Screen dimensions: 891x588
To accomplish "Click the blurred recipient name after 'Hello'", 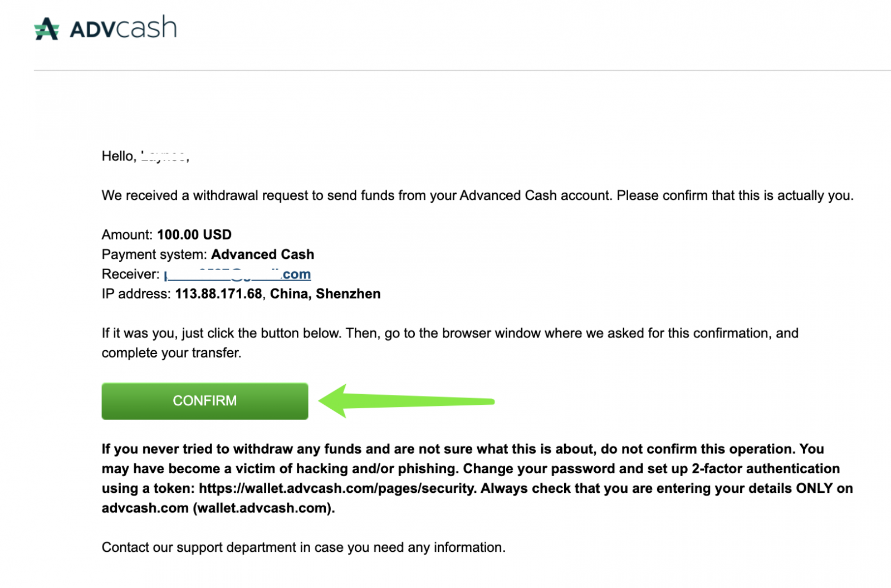I will coord(164,156).
